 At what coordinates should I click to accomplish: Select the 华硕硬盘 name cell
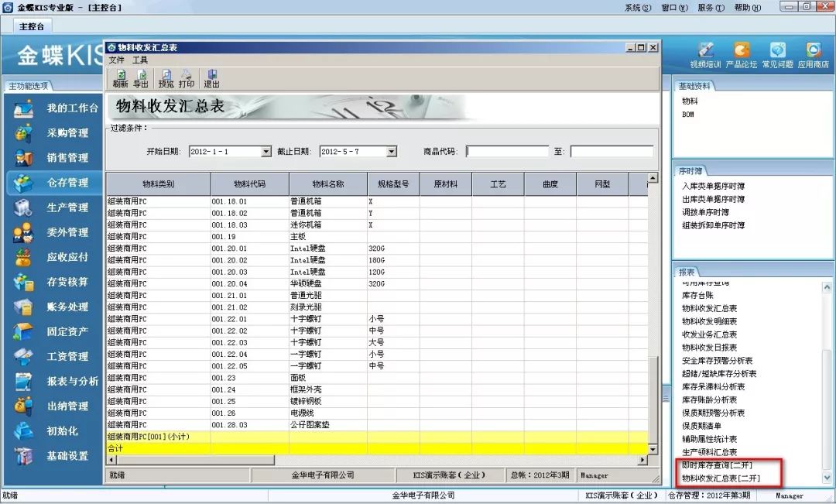pos(328,283)
